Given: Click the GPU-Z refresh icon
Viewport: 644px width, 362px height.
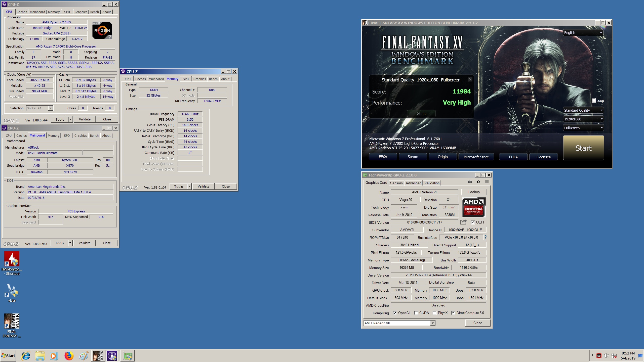Looking at the screenshot, I should 478,182.
